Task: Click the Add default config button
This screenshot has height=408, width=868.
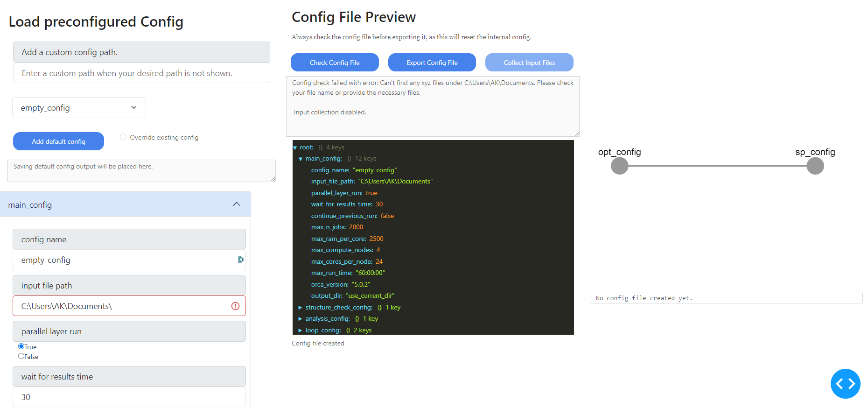Action: pos(58,141)
